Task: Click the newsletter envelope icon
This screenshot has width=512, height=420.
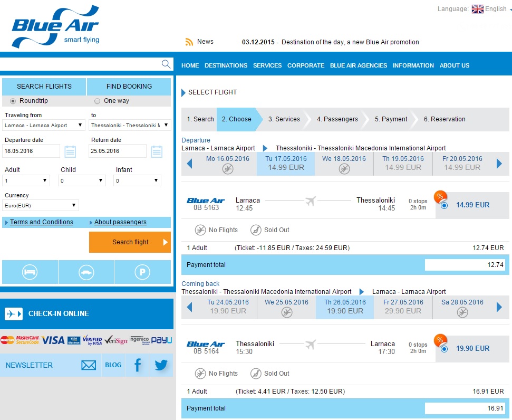Action: (x=89, y=365)
